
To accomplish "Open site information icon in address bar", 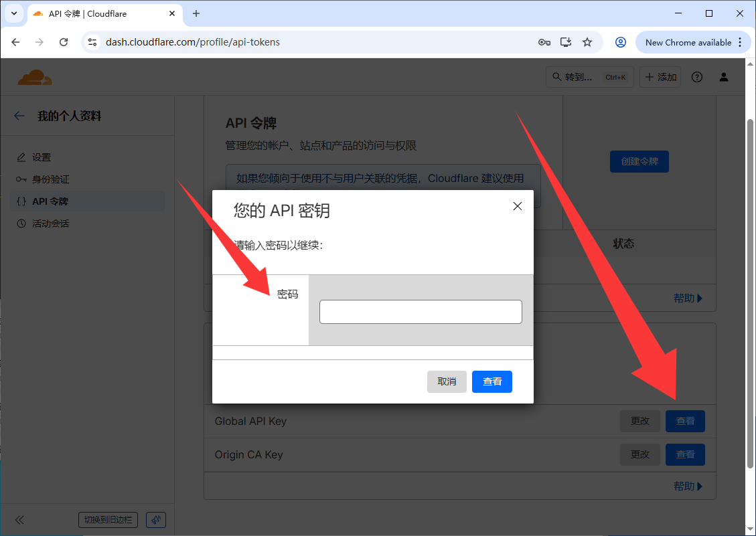I will [92, 42].
